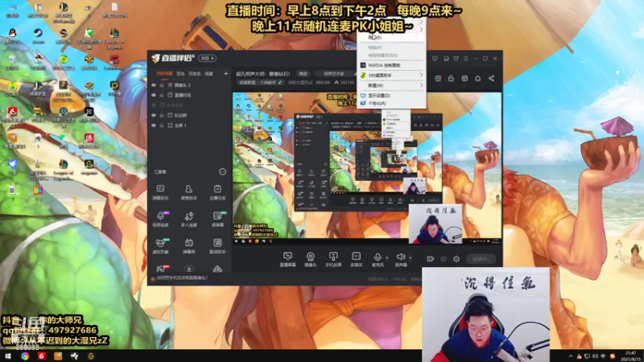Lock the 全屏 1 source layer
The height and width of the screenshot is (362, 644).
coord(162,125)
